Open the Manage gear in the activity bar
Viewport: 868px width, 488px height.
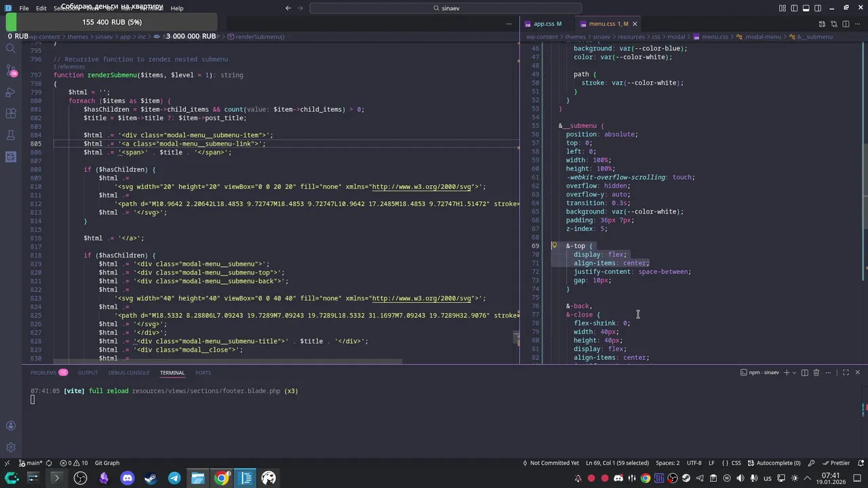point(11,447)
